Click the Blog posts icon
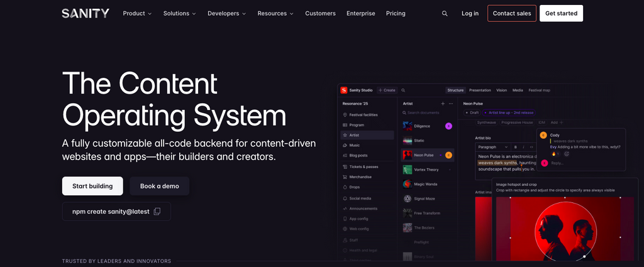This screenshot has width=644, height=267. (x=345, y=155)
